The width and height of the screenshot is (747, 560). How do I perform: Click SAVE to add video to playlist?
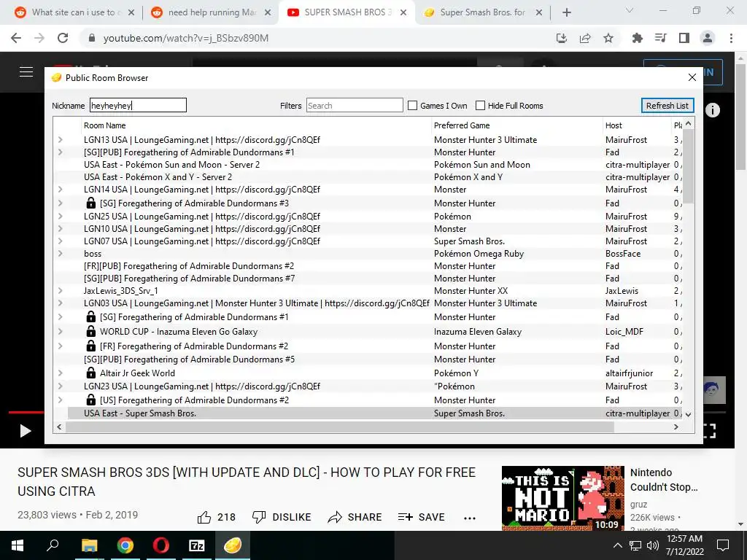(x=421, y=517)
